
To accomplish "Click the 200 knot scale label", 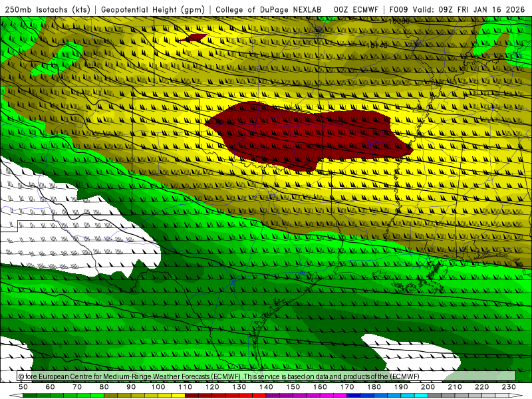I will point(428,387).
